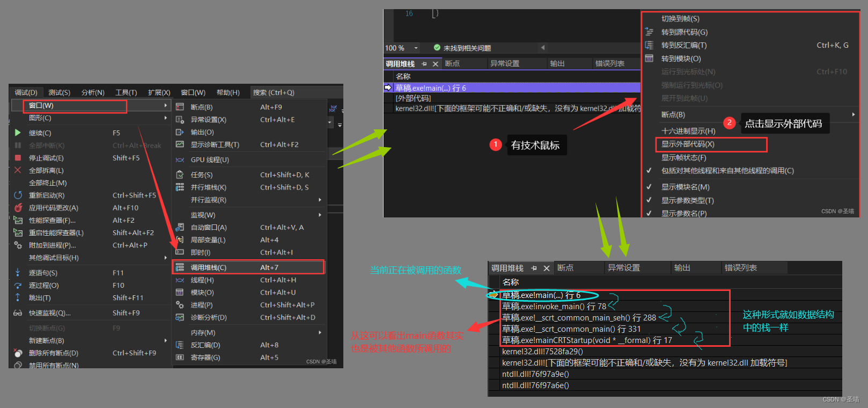Enable 显示帧状态(F) in the context menu
Screen dimensions: 868x408
[x=683, y=157]
